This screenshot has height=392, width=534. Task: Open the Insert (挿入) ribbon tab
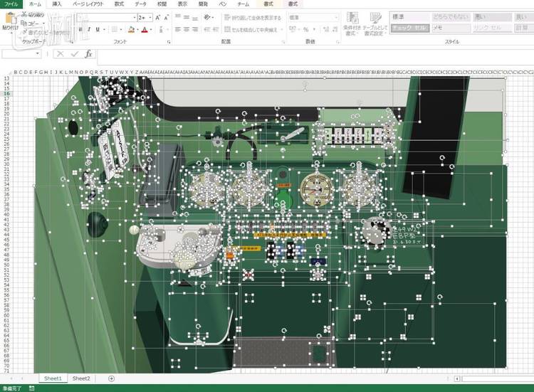point(56,4)
